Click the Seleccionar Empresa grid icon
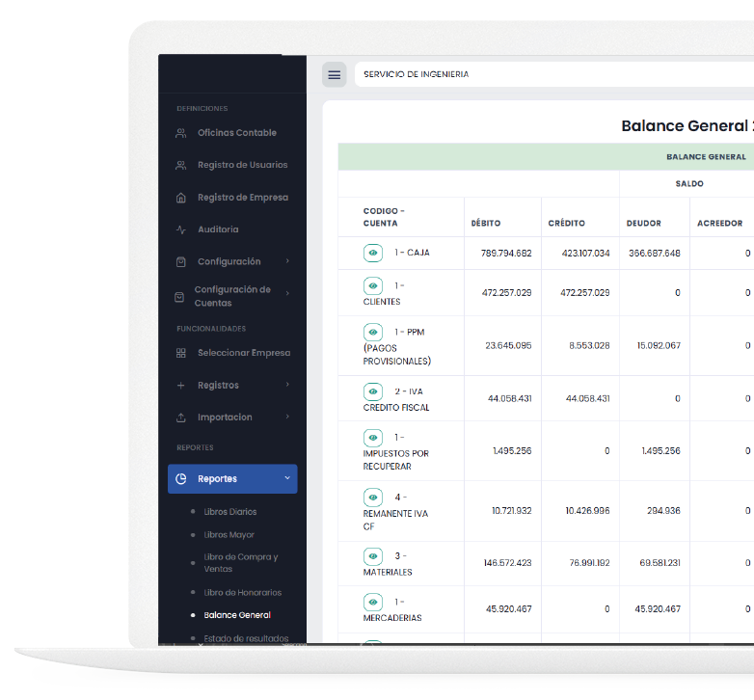 181,353
